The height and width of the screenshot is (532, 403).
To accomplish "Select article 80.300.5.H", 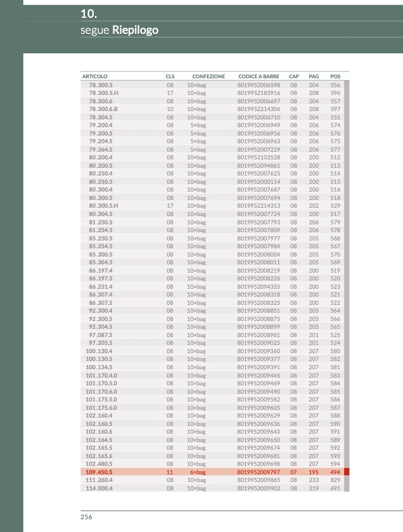I will coord(103,206).
